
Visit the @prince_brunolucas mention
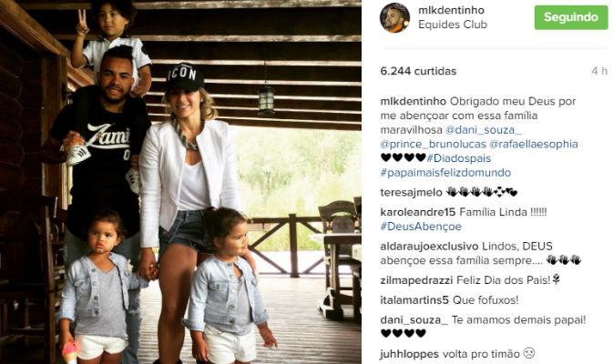(x=434, y=144)
